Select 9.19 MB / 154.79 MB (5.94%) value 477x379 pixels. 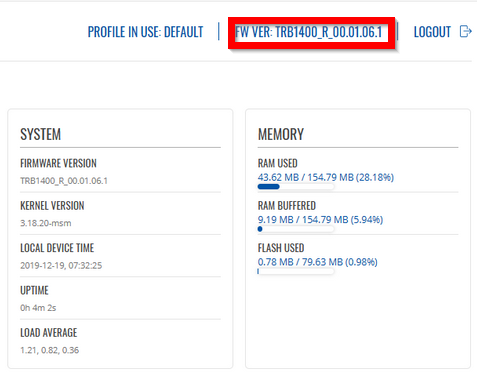(x=320, y=220)
